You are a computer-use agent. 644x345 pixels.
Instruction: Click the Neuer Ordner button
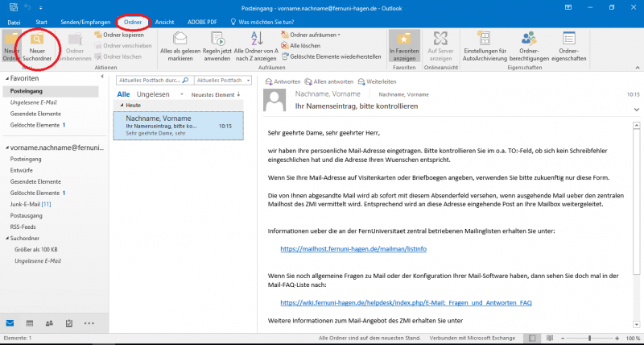click(x=11, y=47)
